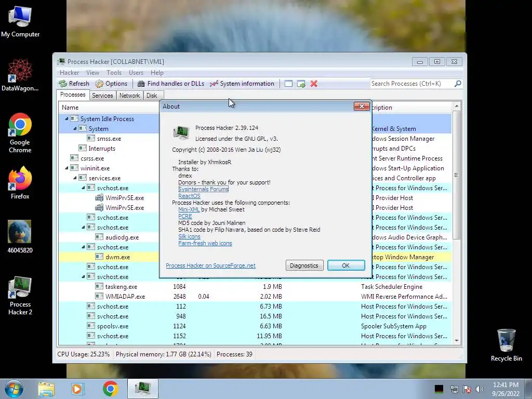This screenshot has height=399, width=532.
Task: Open the Recycle Bin
Action: [x=506, y=345]
